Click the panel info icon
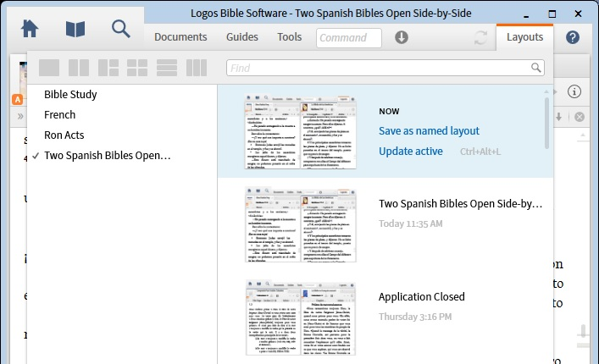This screenshot has width=599, height=364. click(x=574, y=91)
